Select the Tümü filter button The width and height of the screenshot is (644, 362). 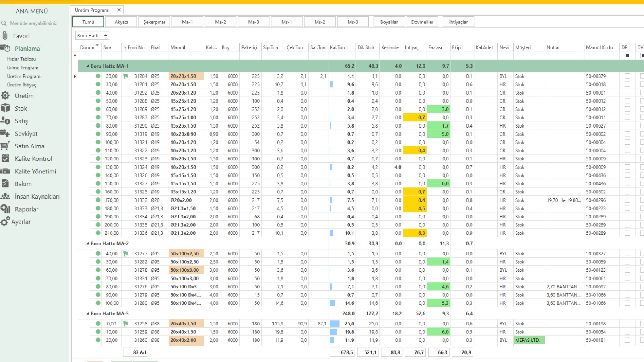[x=88, y=22]
